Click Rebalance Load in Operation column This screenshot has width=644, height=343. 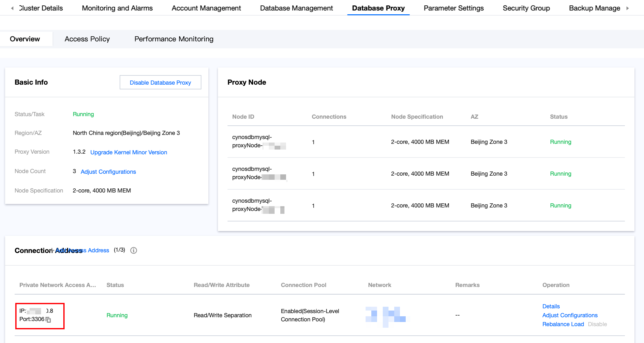[x=563, y=324]
